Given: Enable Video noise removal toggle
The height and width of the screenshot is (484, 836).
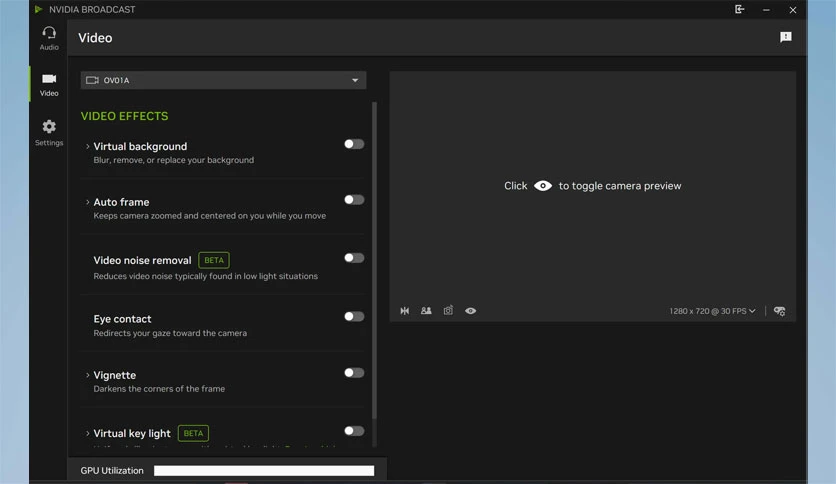Looking at the screenshot, I should pos(354,258).
